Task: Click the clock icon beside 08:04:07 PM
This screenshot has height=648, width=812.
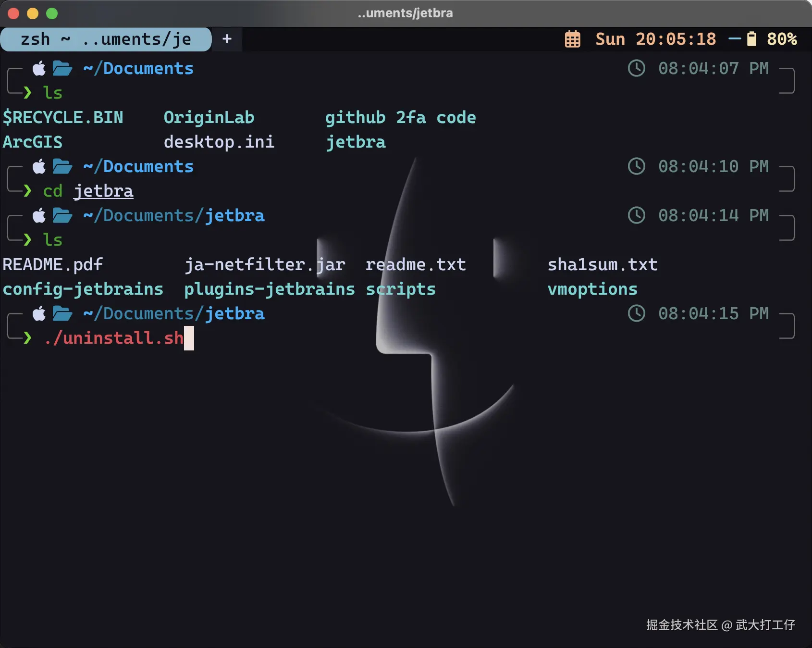Action: pos(637,68)
